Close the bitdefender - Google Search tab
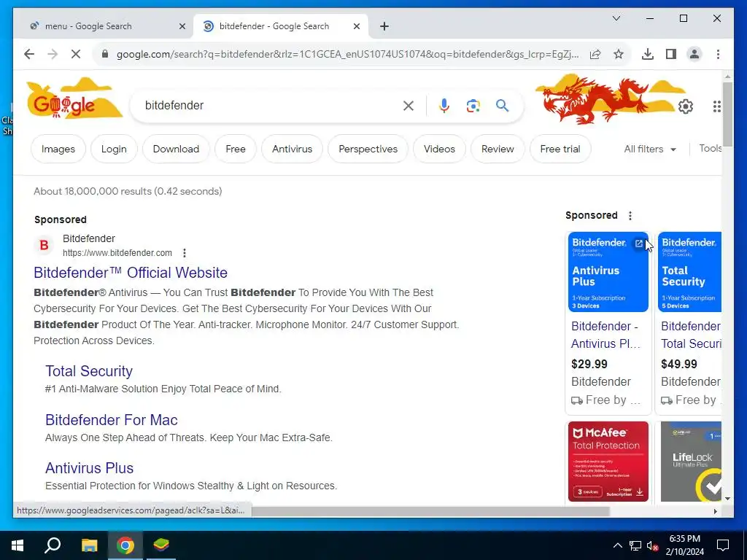The width and height of the screenshot is (747, 560). click(x=356, y=26)
